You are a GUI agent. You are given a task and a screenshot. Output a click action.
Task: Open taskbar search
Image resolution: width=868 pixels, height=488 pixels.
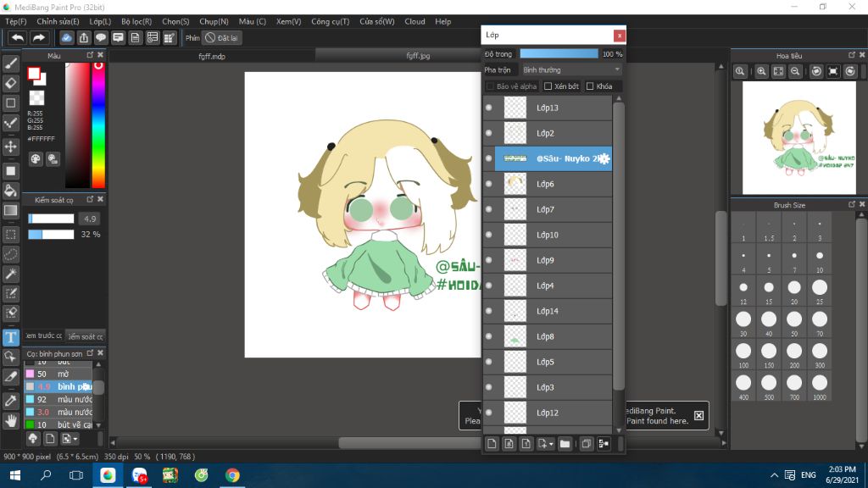[x=46, y=475]
